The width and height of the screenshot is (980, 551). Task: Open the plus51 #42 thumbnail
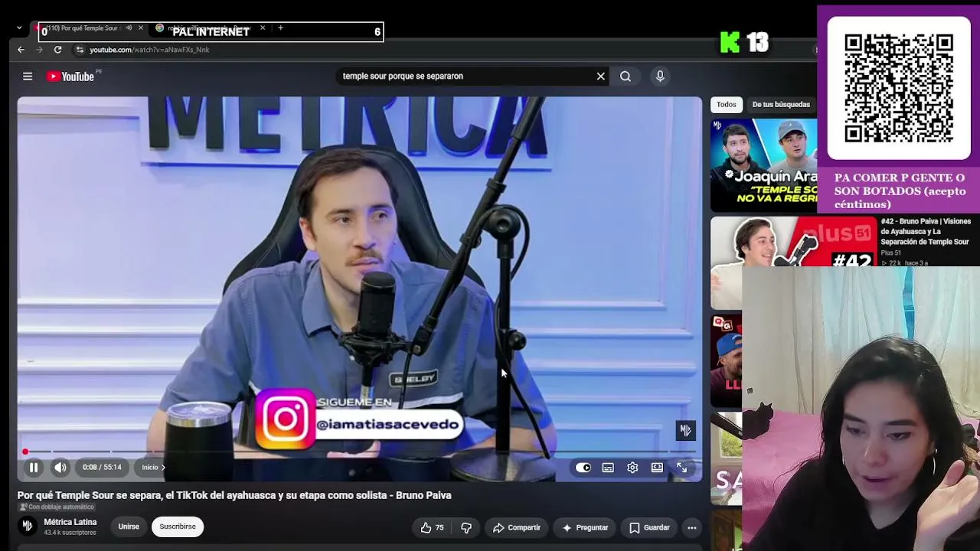(x=792, y=242)
